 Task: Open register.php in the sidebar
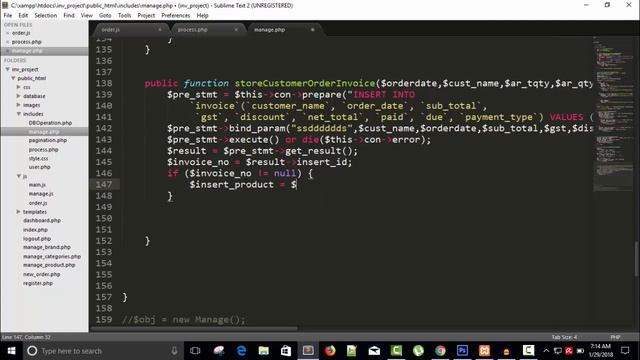click(x=38, y=283)
